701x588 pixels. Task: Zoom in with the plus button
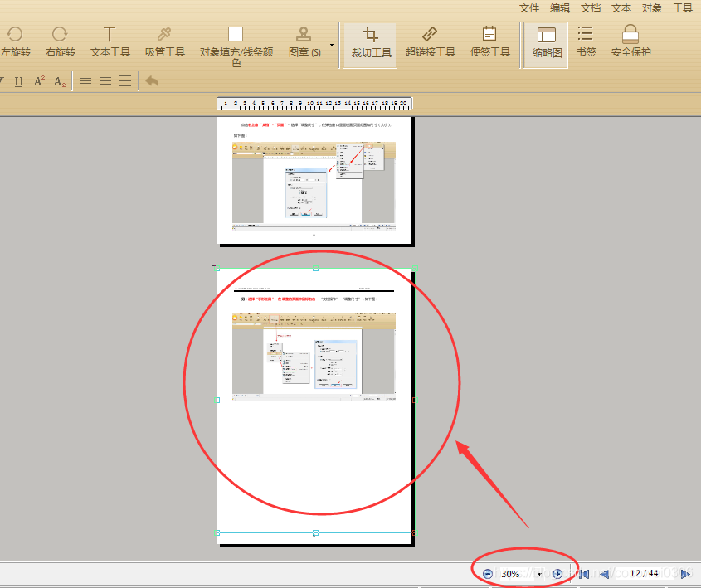point(557,574)
